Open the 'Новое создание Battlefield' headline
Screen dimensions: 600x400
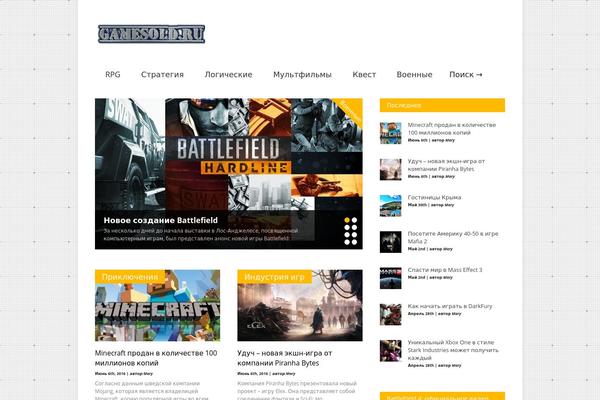pyautogui.click(x=161, y=220)
